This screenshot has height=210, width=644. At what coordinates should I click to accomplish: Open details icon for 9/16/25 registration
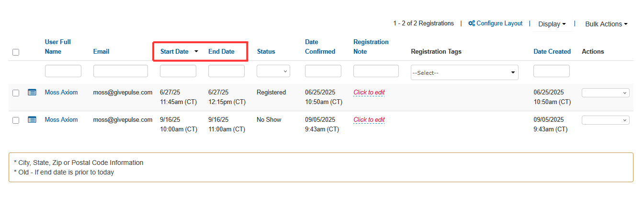(32, 120)
